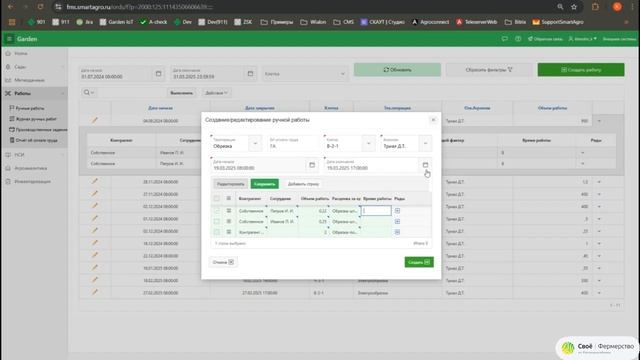
Task: Expand the row arrow for 06.08.2024 entry
Action: pos(599,121)
